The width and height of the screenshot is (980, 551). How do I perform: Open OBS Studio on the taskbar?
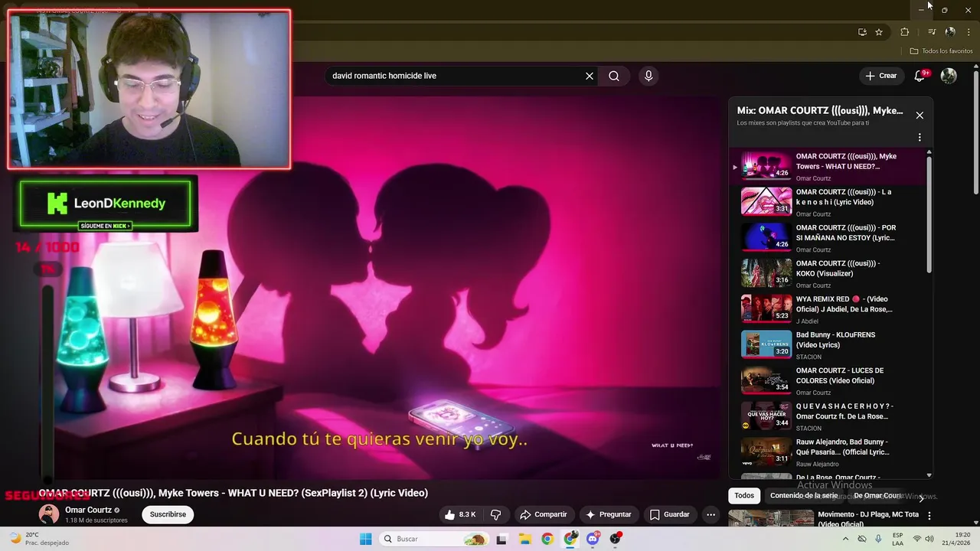point(615,539)
